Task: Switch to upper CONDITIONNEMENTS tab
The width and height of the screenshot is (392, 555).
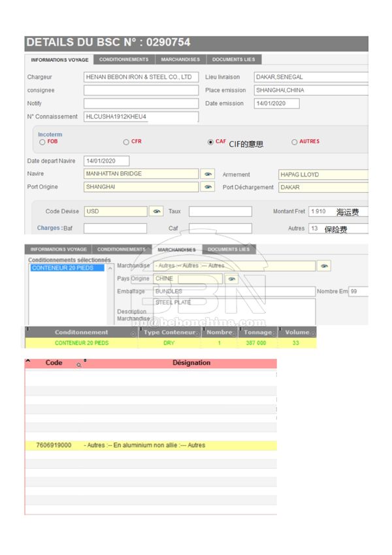Action: click(124, 59)
